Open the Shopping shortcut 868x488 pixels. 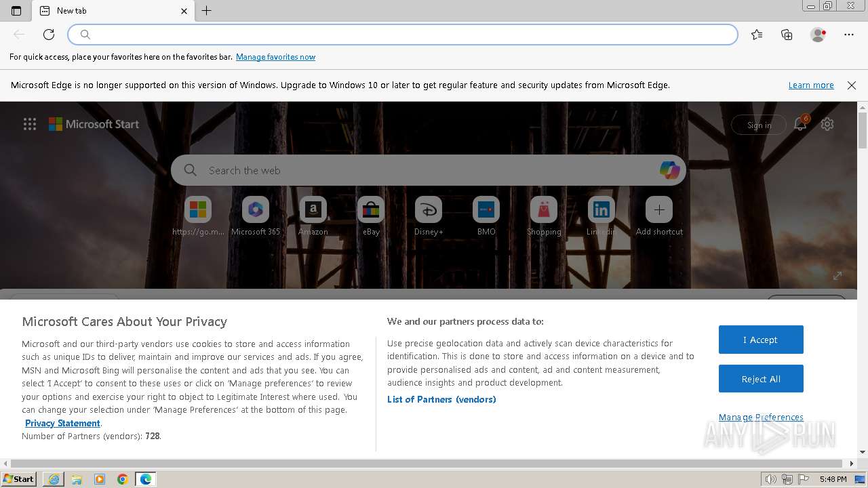click(544, 216)
